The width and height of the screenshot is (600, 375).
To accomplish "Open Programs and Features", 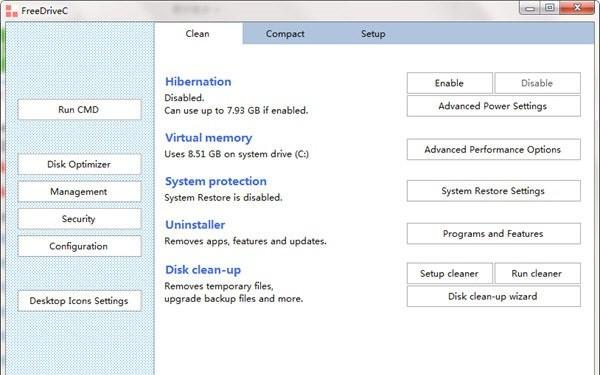I will 494,233.
